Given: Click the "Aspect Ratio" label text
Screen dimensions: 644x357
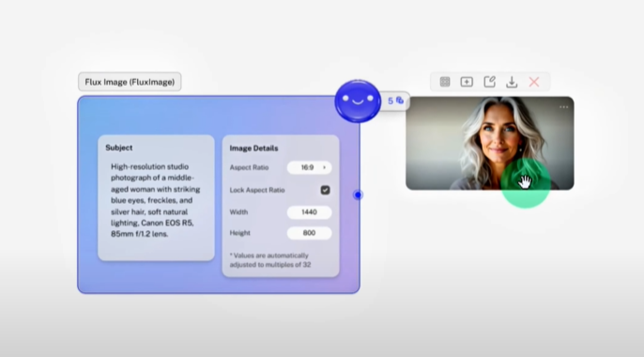Looking at the screenshot, I should pos(249,167).
